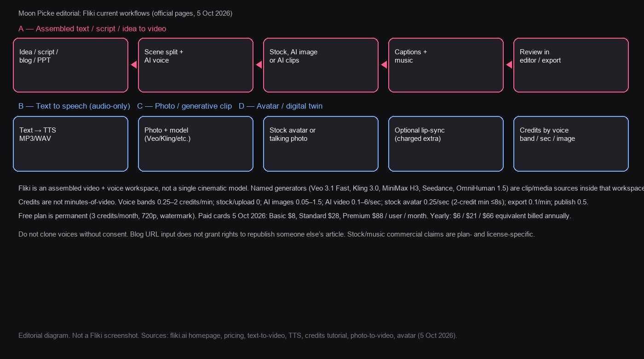Select the 'Optional lip-sync (charged extra)' box
The image size is (644, 359).
tap(446, 144)
